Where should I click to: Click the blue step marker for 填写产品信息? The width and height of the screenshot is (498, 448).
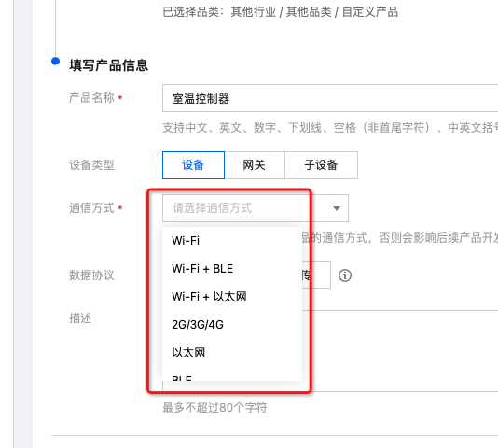point(55,61)
